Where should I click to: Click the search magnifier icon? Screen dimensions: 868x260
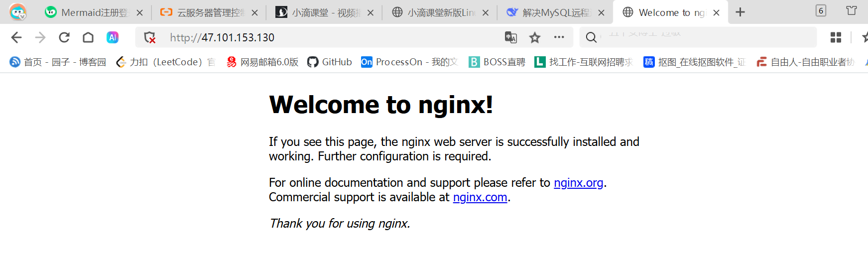[x=591, y=37]
